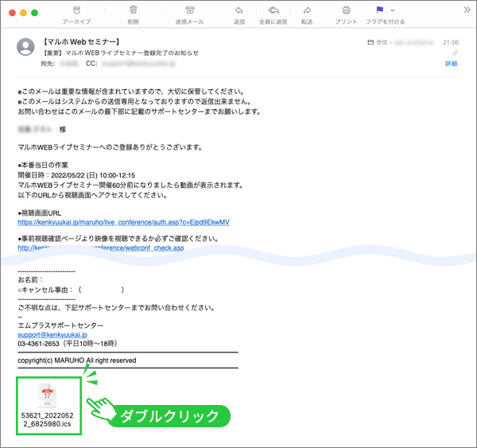Print the email with the プリント icon
Image resolution: width=477 pixels, height=448 pixels.
click(x=346, y=10)
